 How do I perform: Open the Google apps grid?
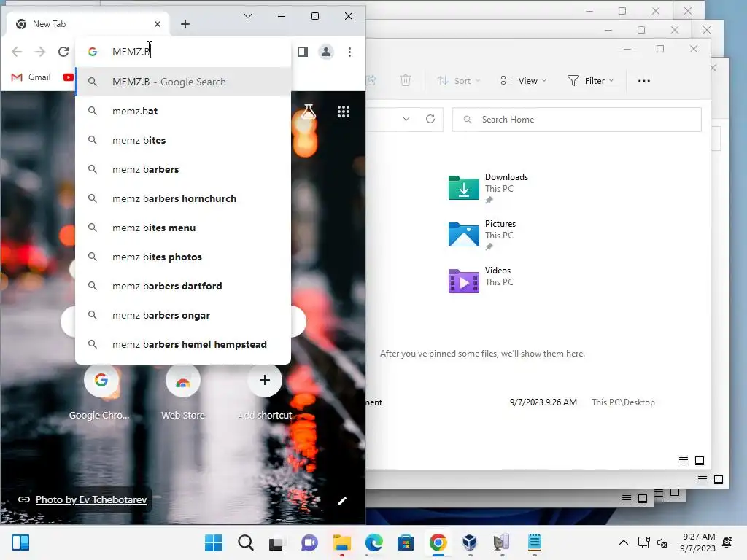coord(344,112)
